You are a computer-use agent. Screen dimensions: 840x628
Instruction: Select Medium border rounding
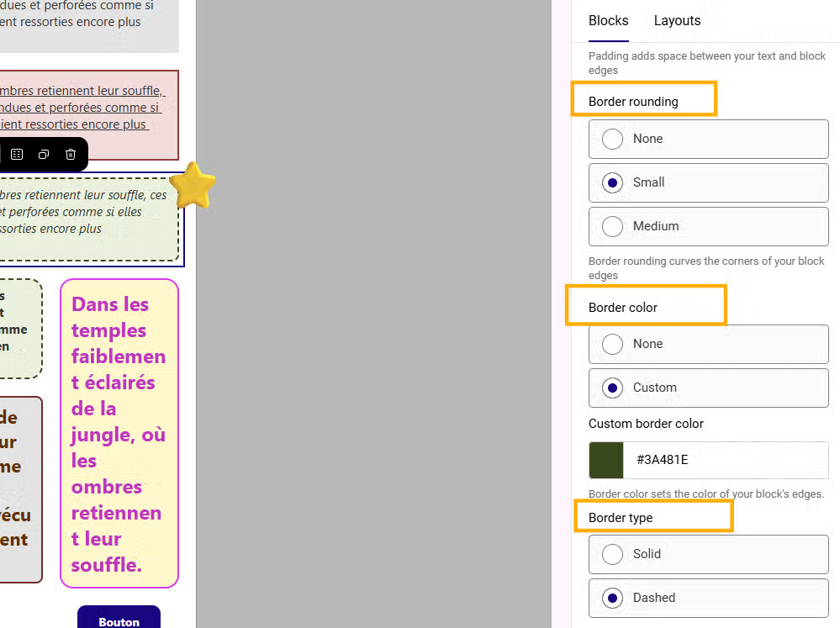click(x=708, y=226)
